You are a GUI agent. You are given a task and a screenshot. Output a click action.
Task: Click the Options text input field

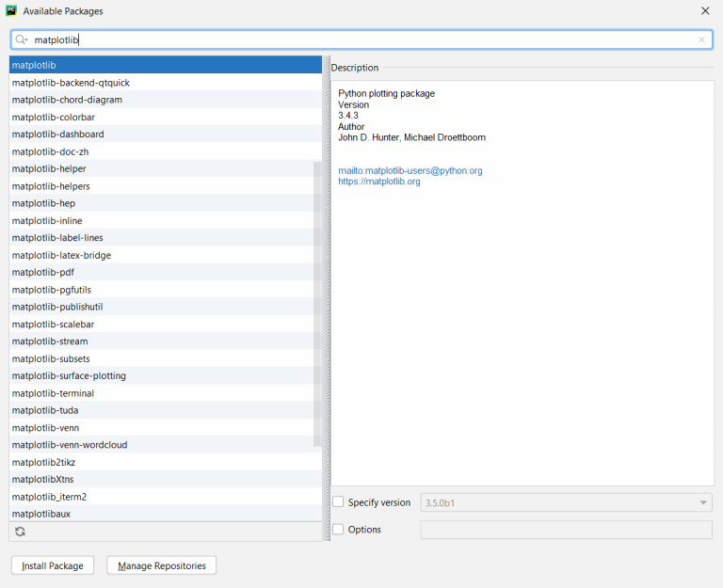566,530
